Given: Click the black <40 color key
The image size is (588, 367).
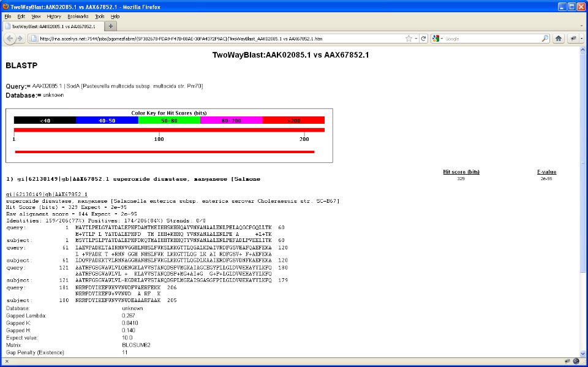Looking at the screenshot, I should click(x=45, y=121).
